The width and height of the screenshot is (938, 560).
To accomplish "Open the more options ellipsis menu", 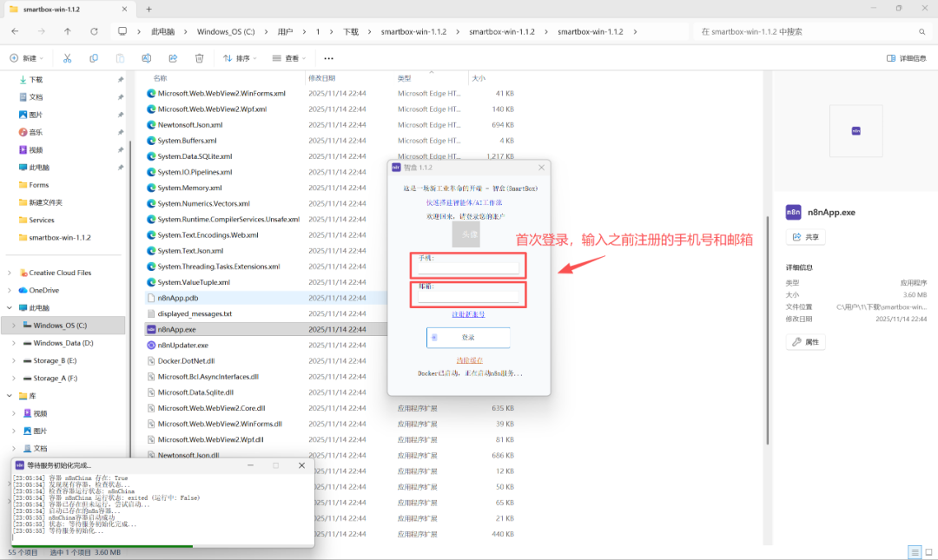I will click(328, 58).
